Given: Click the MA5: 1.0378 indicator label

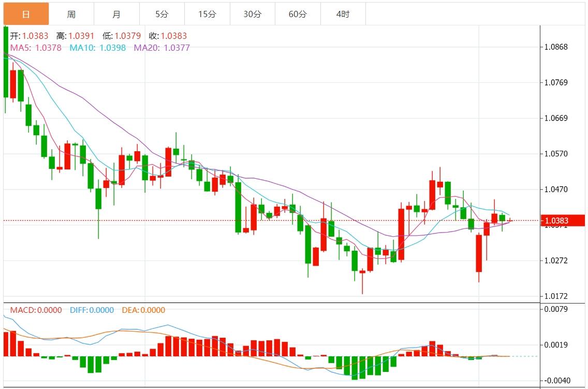Looking at the screenshot, I should coord(36,48).
